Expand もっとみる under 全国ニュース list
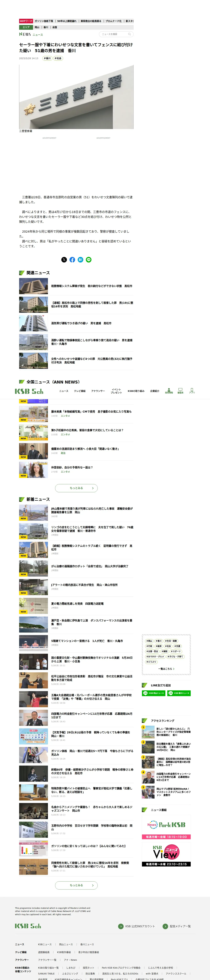The image size is (210, 980). (x=76, y=488)
